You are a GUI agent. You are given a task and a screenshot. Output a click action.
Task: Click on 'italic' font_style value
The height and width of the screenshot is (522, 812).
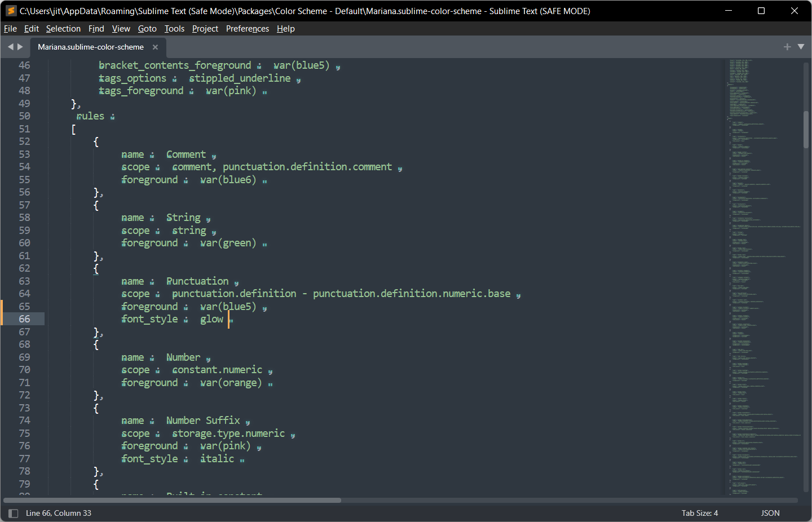(217, 459)
